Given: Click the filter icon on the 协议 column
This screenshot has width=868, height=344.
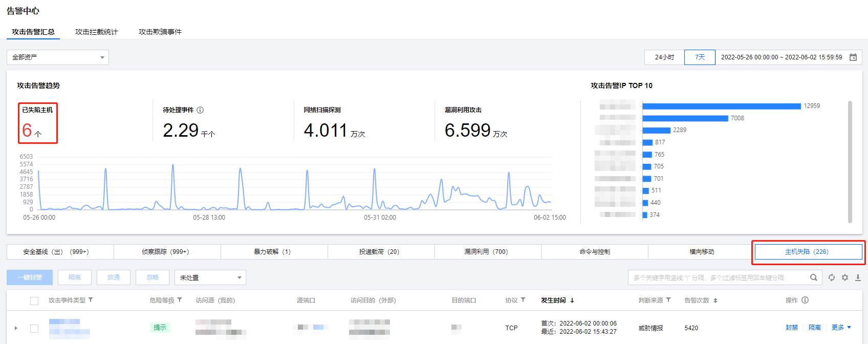Looking at the screenshot, I should click(x=523, y=300).
